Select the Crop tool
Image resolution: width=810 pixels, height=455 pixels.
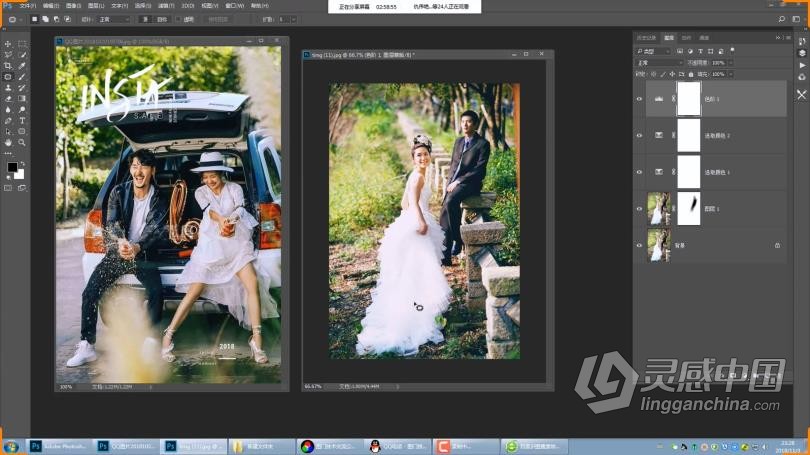pyautogui.click(x=8, y=66)
